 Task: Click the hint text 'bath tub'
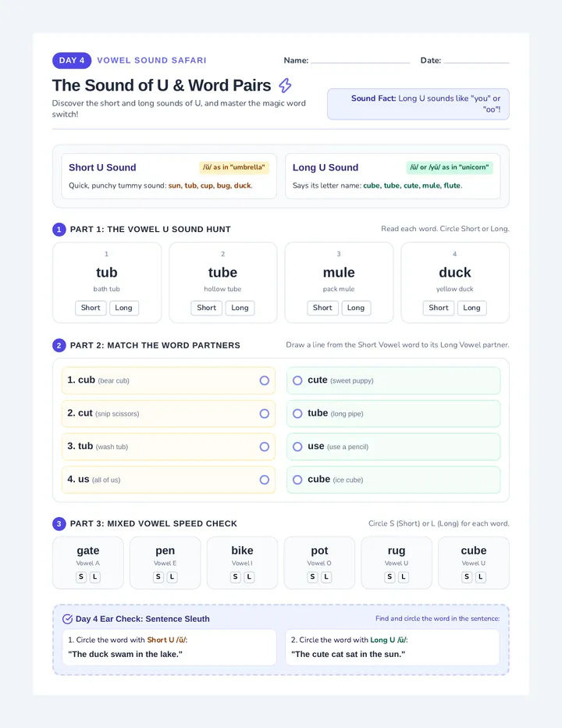(107, 289)
